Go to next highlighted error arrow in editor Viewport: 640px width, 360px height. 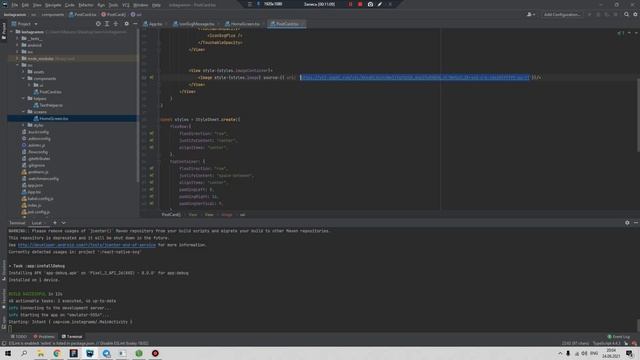(636, 33)
